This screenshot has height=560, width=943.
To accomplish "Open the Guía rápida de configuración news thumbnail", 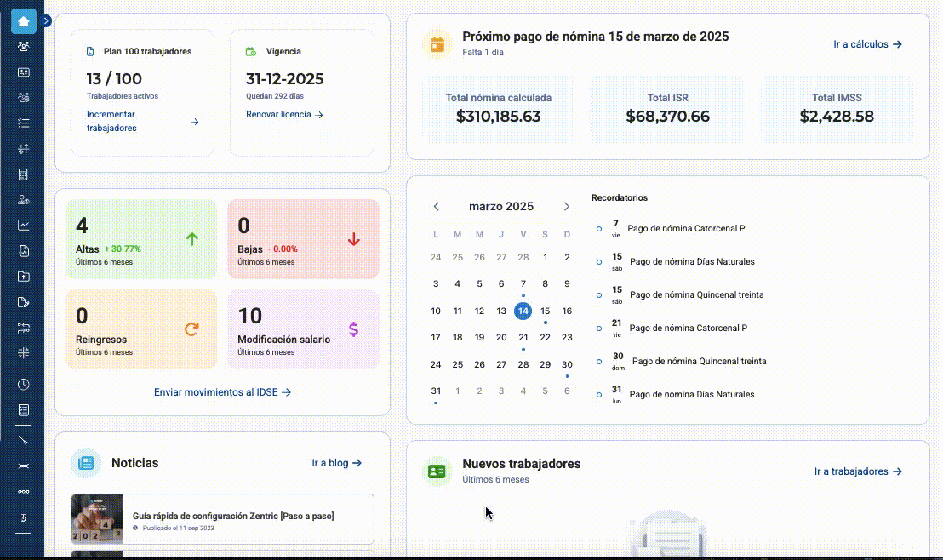I will click(x=97, y=519).
